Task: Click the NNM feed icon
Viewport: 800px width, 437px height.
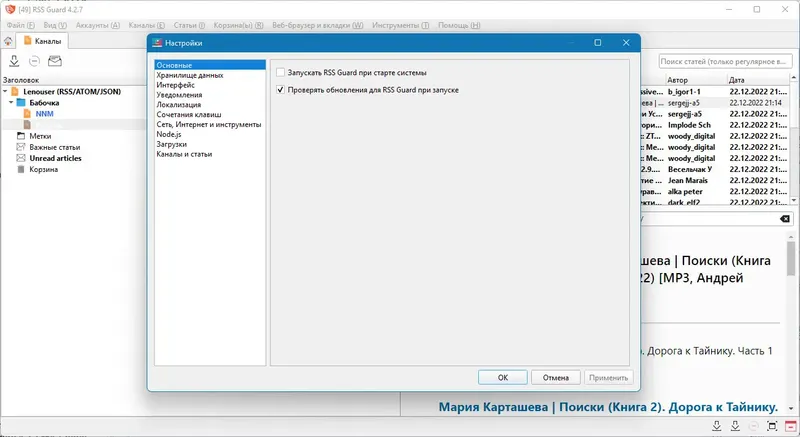Action: coord(28,114)
